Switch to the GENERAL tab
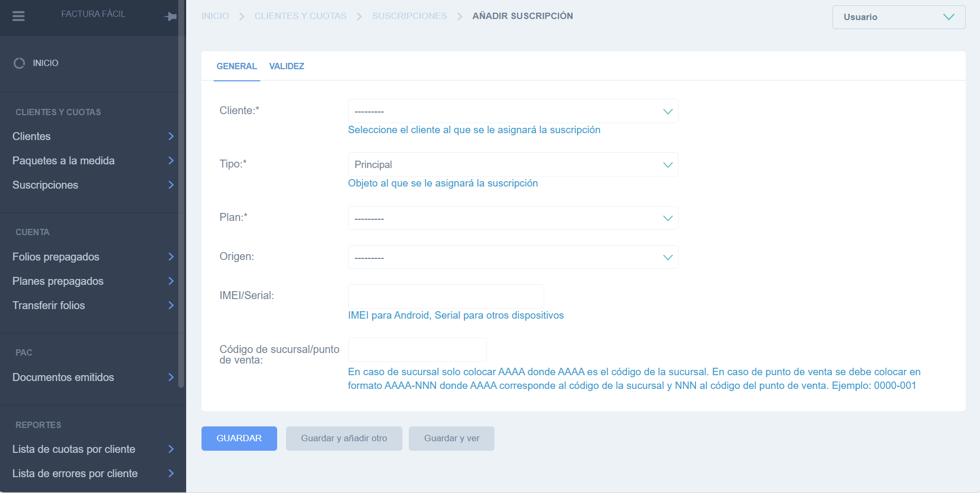 point(236,67)
